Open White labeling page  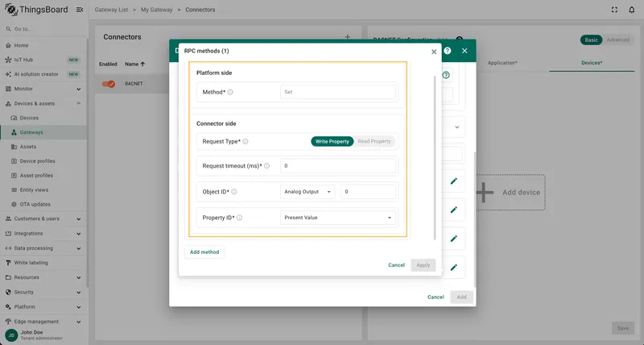click(x=43, y=262)
